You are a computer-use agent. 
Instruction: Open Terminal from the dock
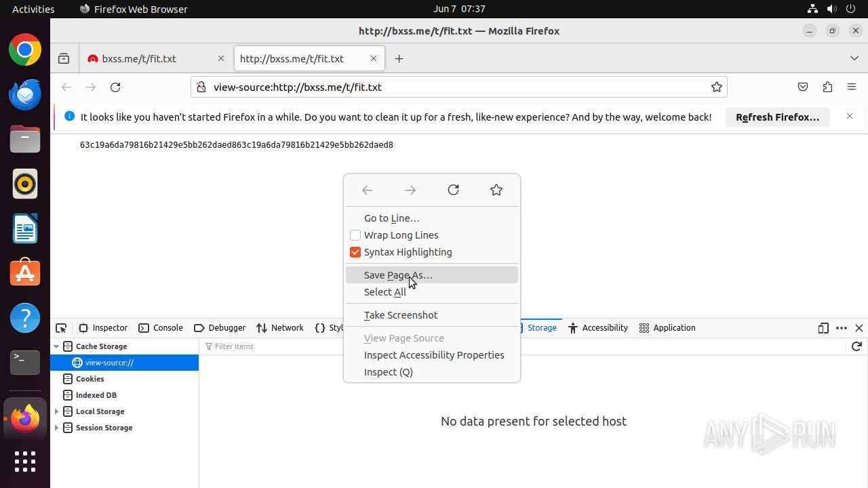click(25, 362)
